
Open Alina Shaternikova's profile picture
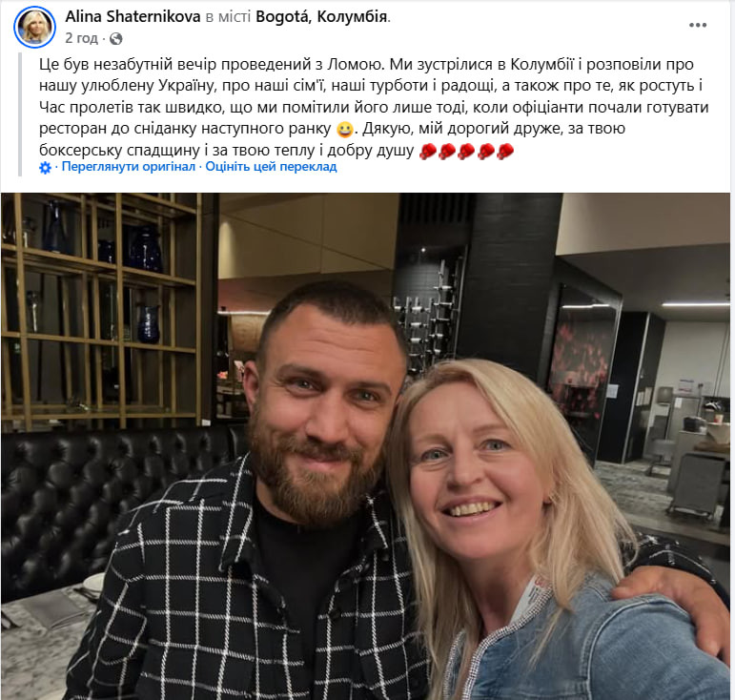tap(34, 28)
